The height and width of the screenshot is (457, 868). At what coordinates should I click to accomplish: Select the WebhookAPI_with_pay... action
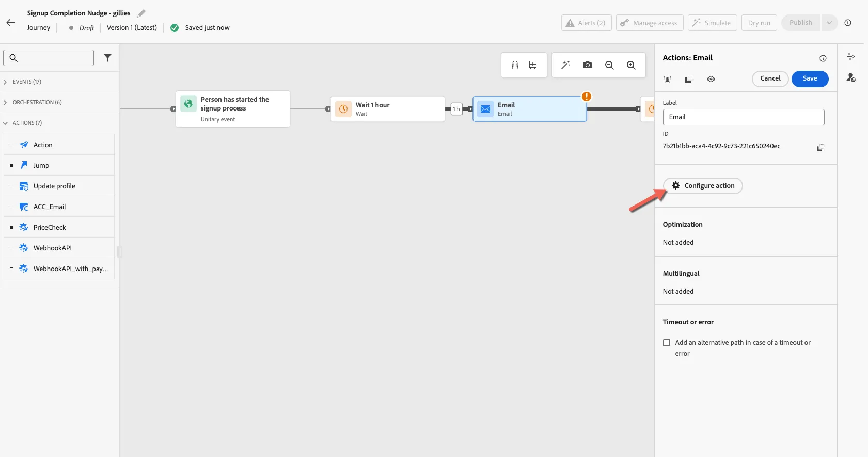tap(59, 269)
